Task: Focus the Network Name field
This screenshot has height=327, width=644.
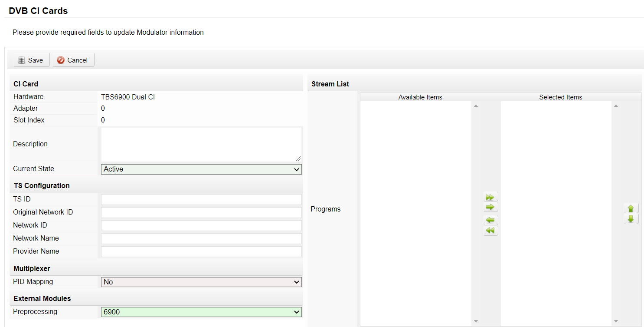Action: point(201,239)
